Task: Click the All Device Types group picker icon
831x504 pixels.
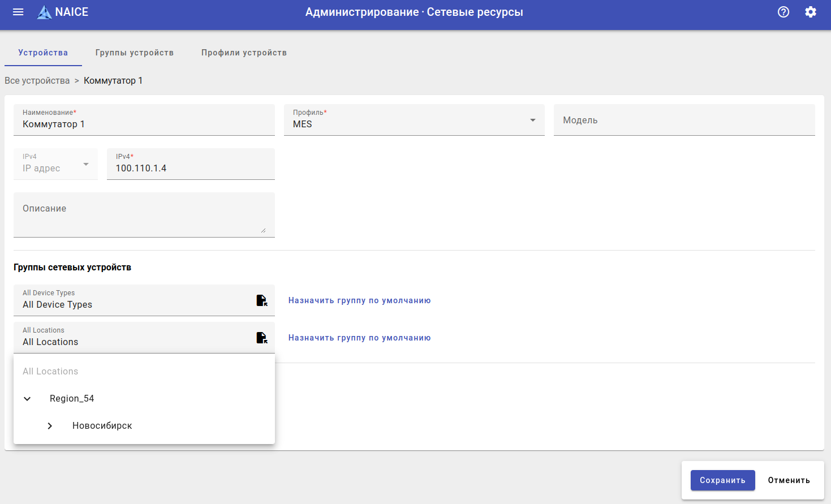Action: click(262, 300)
